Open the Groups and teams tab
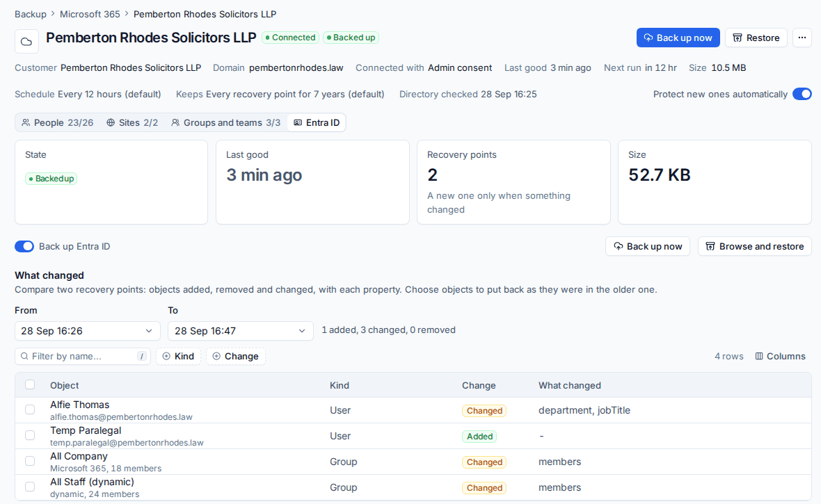 [x=225, y=122]
